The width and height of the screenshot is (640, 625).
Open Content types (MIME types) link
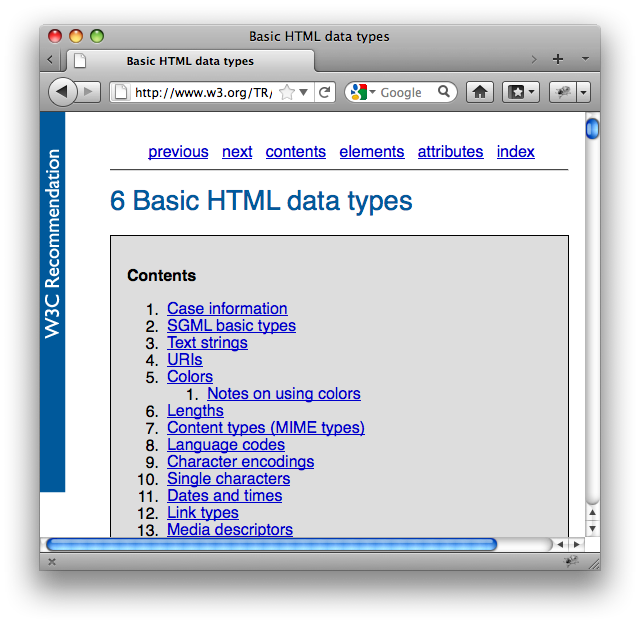(x=266, y=428)
